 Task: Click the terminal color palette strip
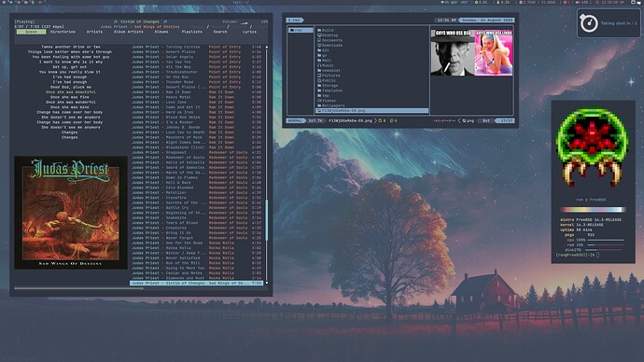593,209
